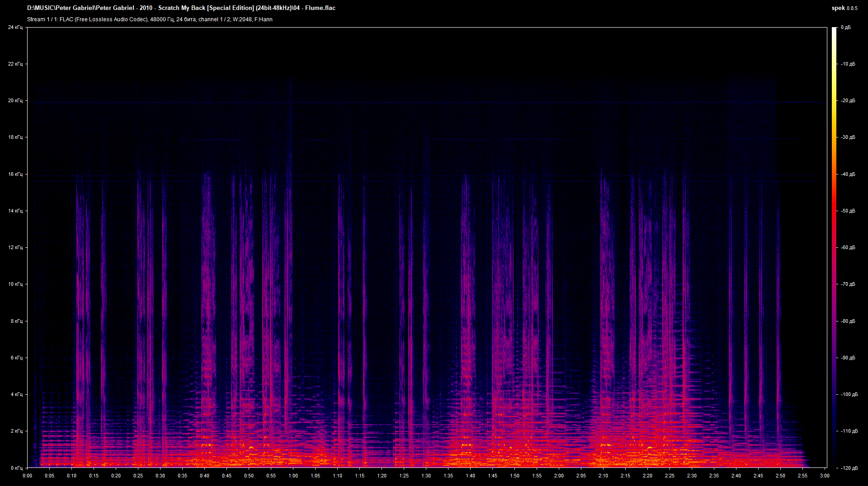Click the 16 кГц frequency label
This screenshot has height=486, width=868.
pos(15,174)
